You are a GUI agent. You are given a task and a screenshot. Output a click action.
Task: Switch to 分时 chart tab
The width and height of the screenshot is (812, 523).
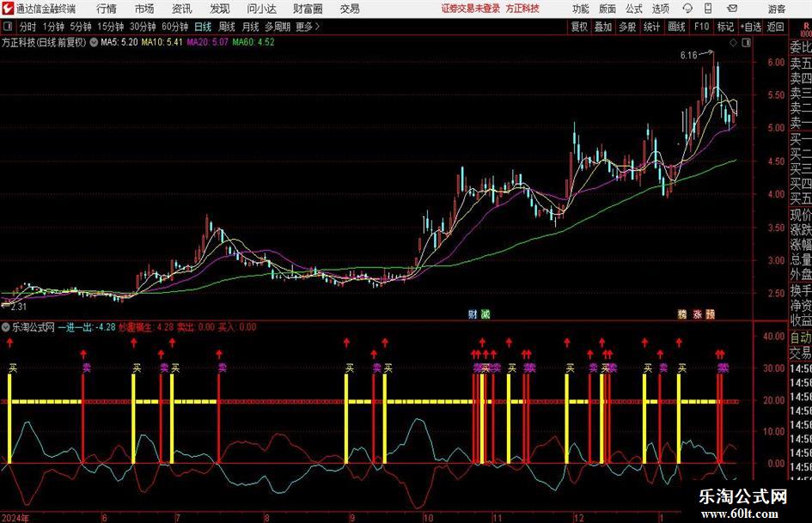(28, 27)
